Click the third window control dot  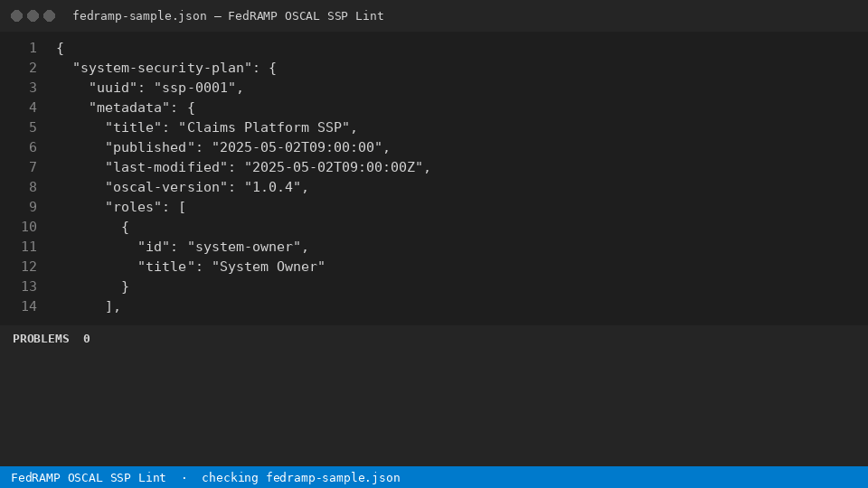[49, 16]
